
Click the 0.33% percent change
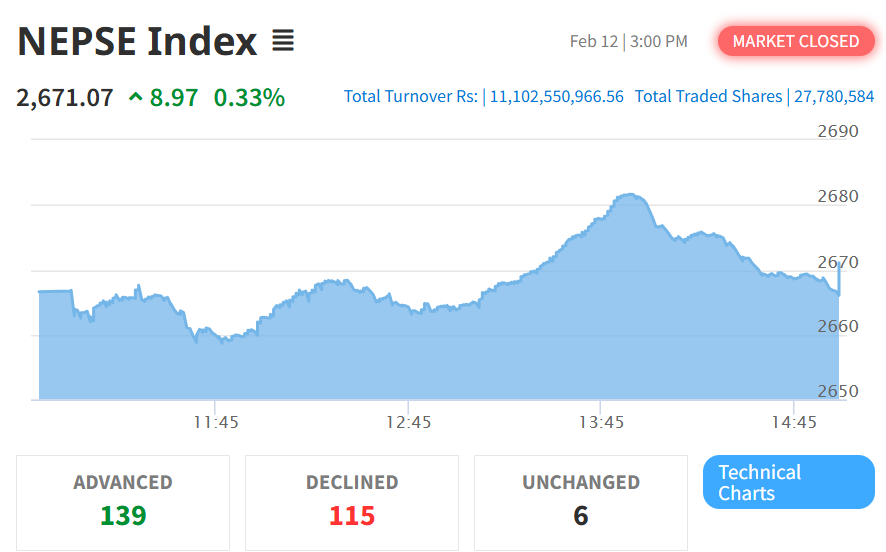[249, 98]
